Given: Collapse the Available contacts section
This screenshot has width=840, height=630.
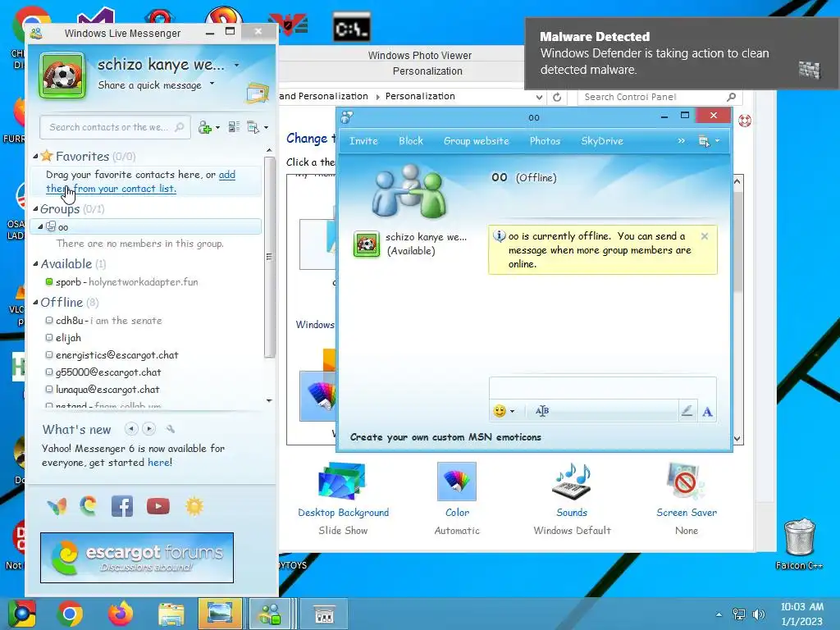Looking at the screenshot, I should click(35, 263).
